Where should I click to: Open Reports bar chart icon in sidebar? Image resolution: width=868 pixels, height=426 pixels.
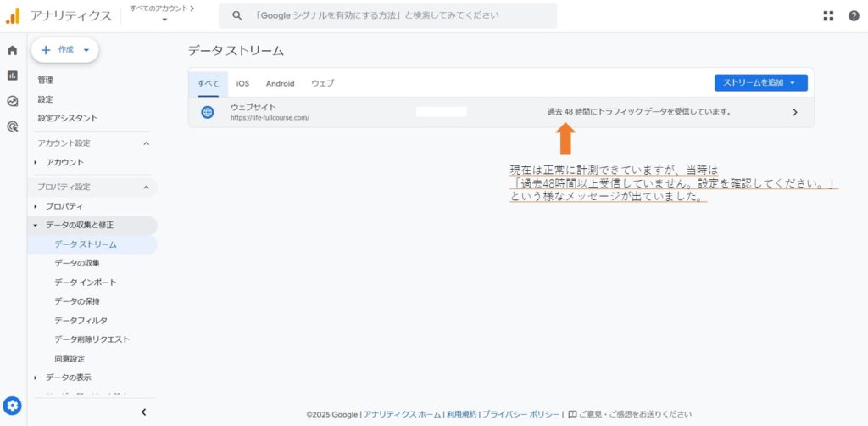pos(12,76)
